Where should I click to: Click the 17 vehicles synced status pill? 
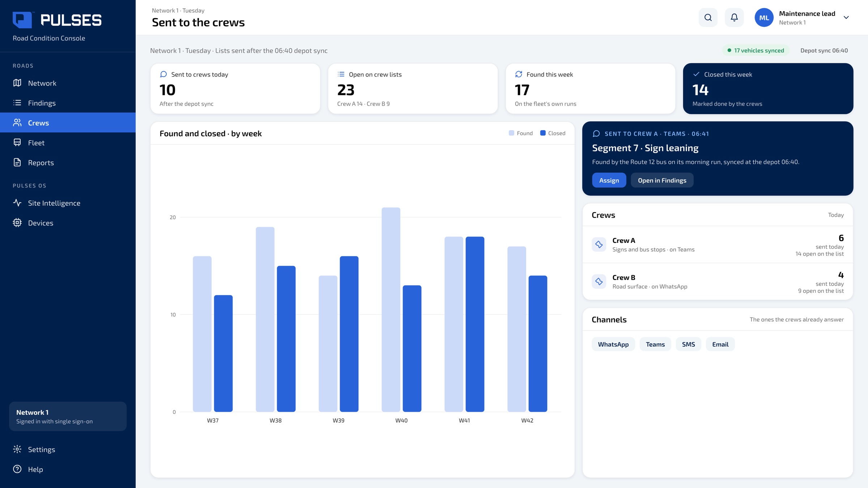click(x=756, y=50)
